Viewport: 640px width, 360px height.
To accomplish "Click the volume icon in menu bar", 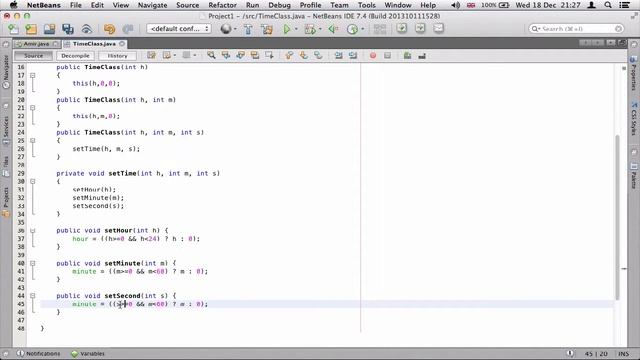I will tap(456, 5).
